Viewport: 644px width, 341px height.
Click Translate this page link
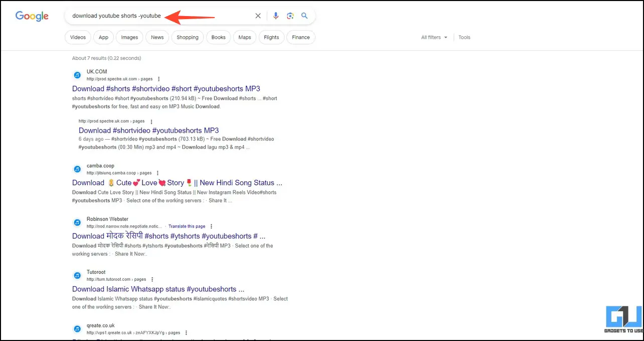coord(187,226)
